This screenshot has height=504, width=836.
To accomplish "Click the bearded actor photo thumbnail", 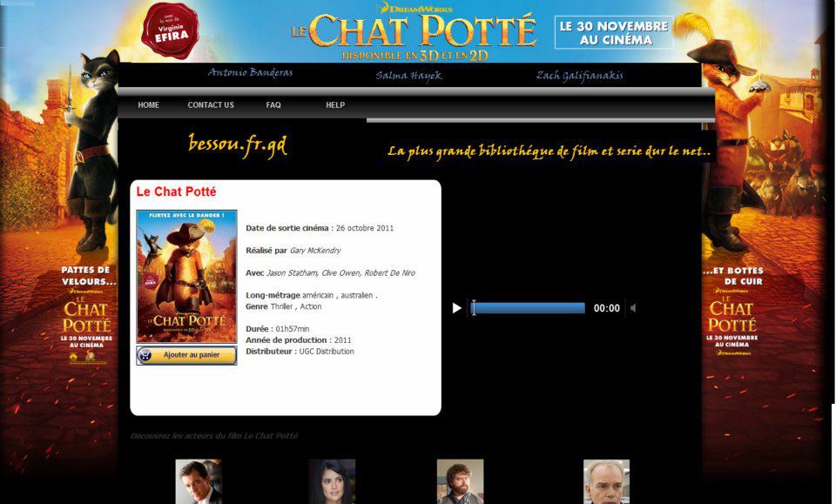I will coord(460,481).
